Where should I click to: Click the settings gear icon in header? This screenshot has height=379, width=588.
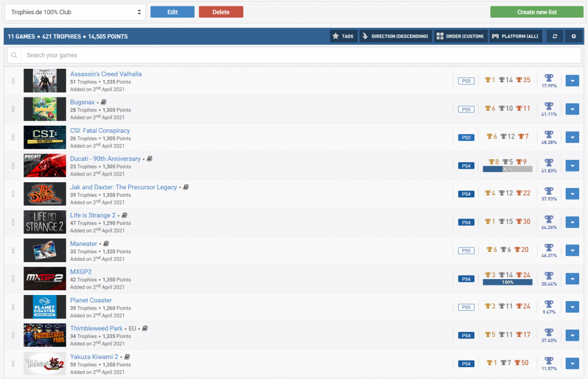pyautogui.click(x=574, y=36)
